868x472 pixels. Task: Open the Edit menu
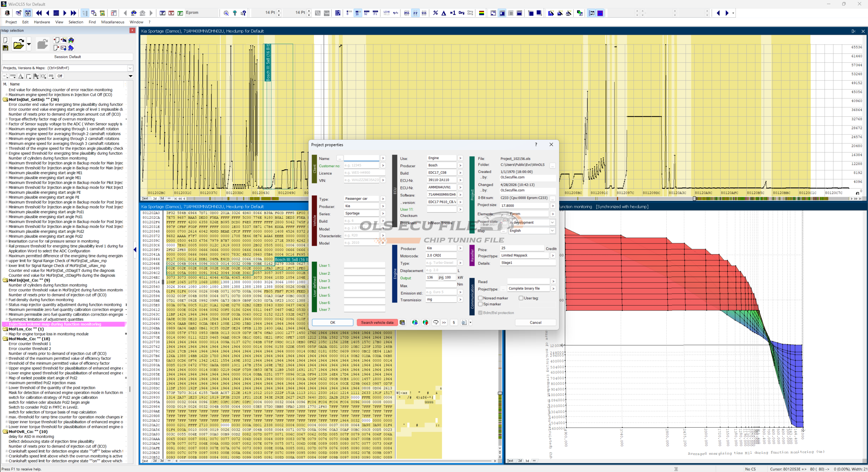(25, 22)
